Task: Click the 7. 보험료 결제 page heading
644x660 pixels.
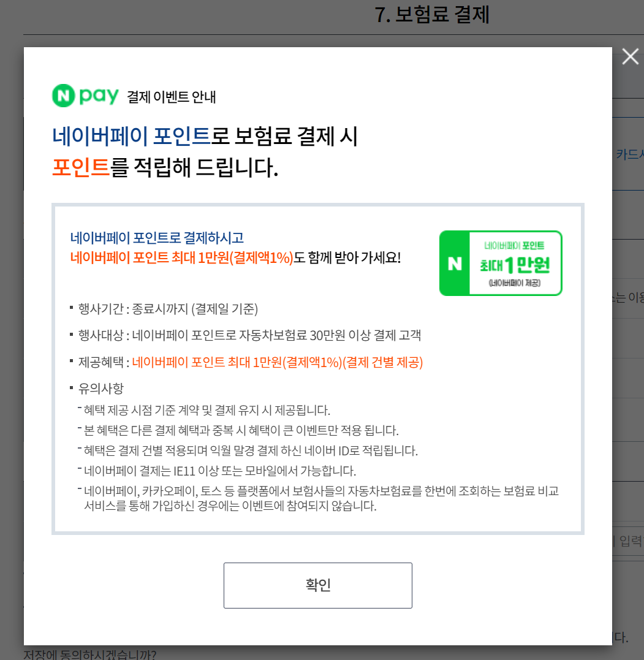Action: pyautogui.click(x=432, y=15)
